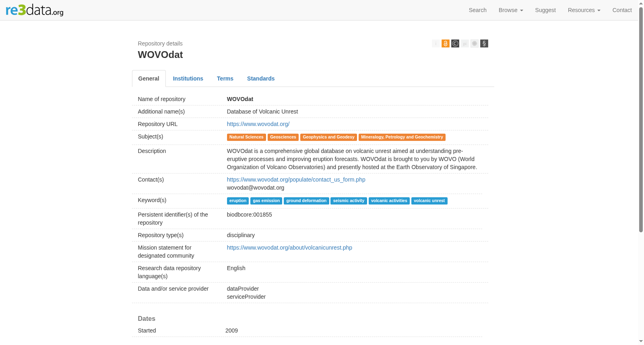Click the 'Name of repository' field label
Viewport: 644px width, 345px height.
pos(162,99)
